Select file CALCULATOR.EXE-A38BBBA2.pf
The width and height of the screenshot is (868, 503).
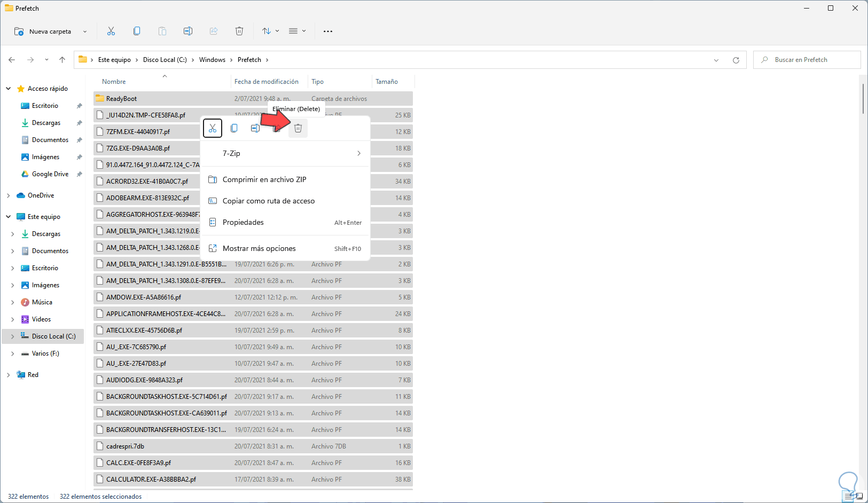pos(151,480)
